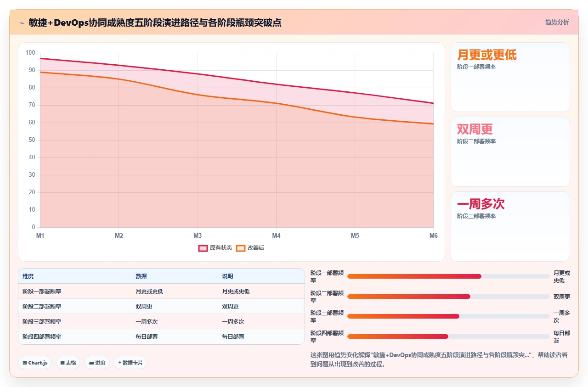
Task: Click the M1 x-axis label
Action: tap(40, 236)
